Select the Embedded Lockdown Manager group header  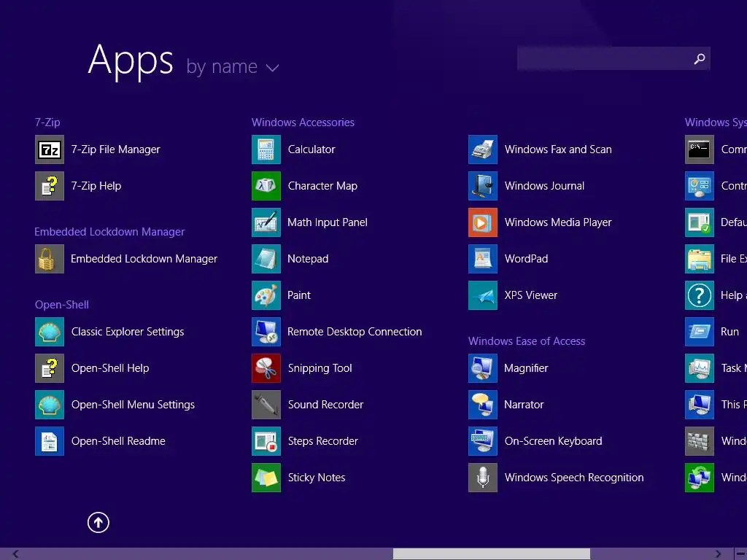click(x=109, y=232)
